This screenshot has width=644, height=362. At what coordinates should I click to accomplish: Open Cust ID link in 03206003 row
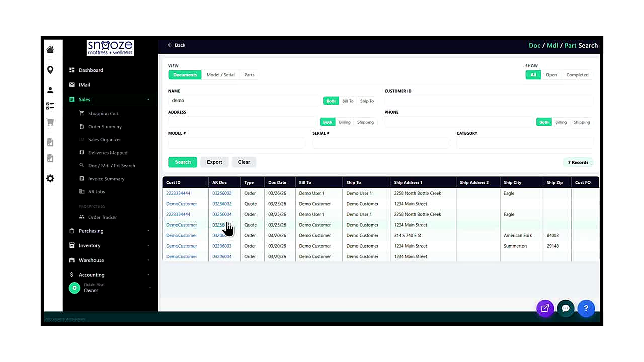click(x=181, y=246)
